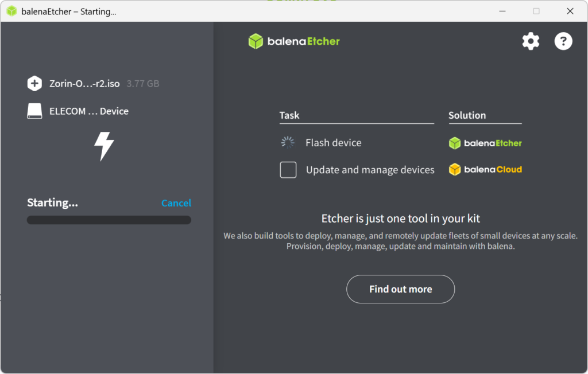
Task: Click balenaEtcher logo in Solution column
Action: pyautogui.click(x=485, y=143)
